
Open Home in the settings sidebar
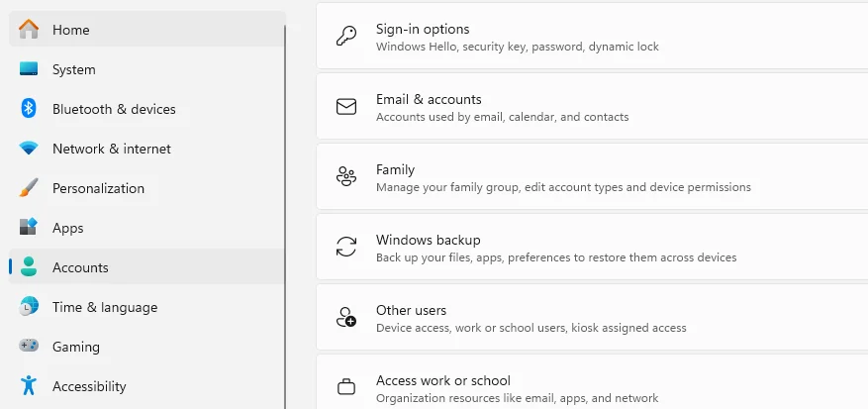tap(146, 29)
